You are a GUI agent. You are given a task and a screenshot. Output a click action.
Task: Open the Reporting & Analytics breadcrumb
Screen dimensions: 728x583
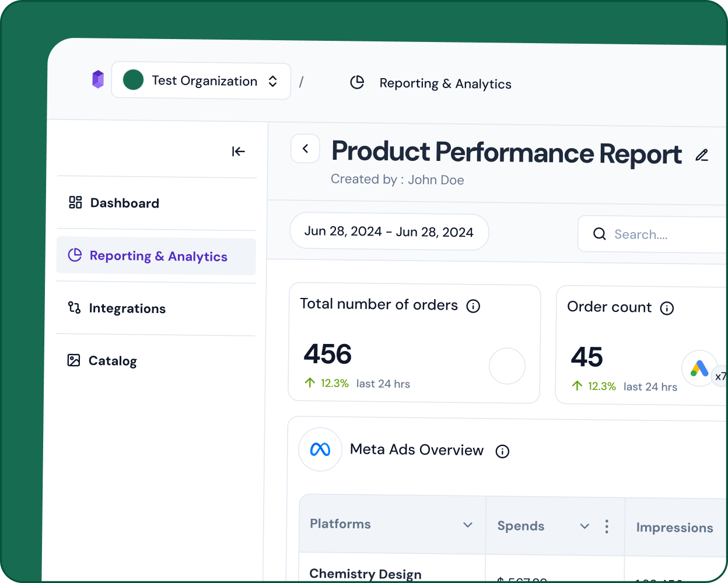(445, 84)
